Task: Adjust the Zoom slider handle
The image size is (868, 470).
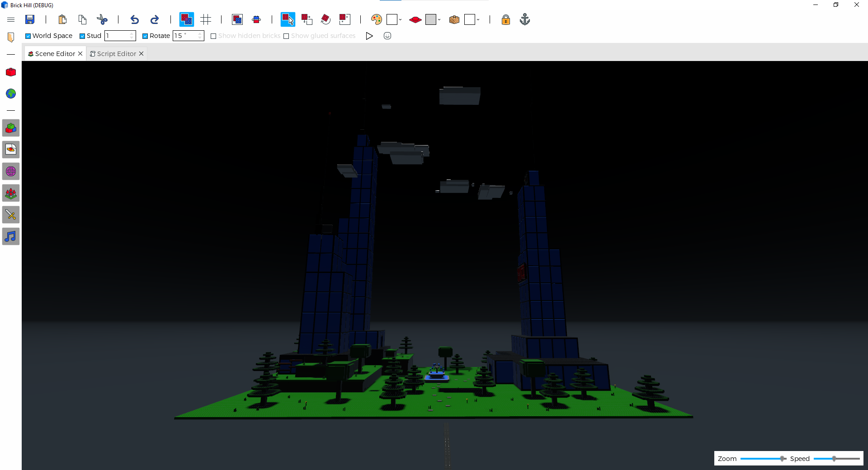Action: 783,459
